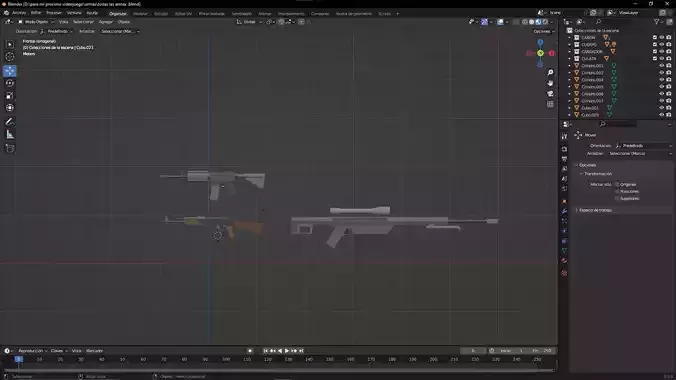Collapse the Transformación subpanel

coord(597,173)
